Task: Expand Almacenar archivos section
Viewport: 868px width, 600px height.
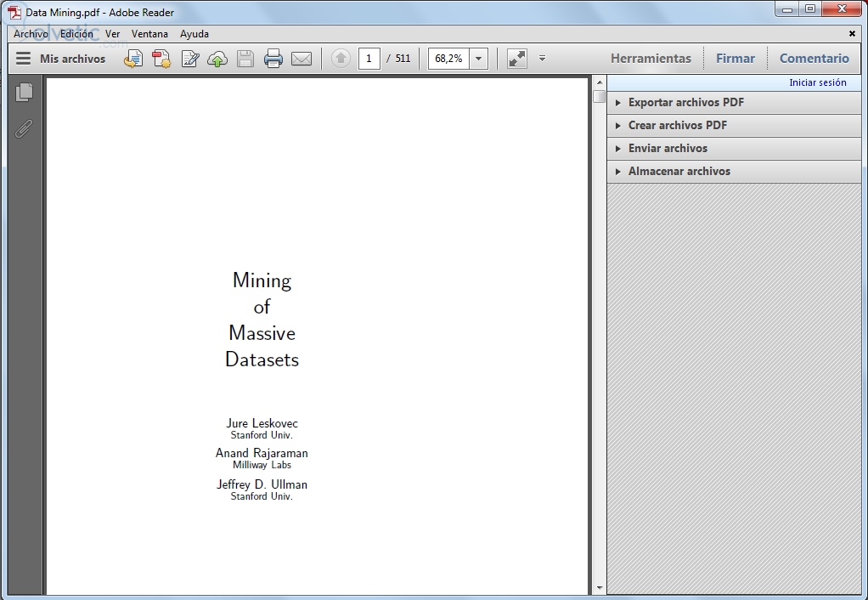Action: coord(679,171)
